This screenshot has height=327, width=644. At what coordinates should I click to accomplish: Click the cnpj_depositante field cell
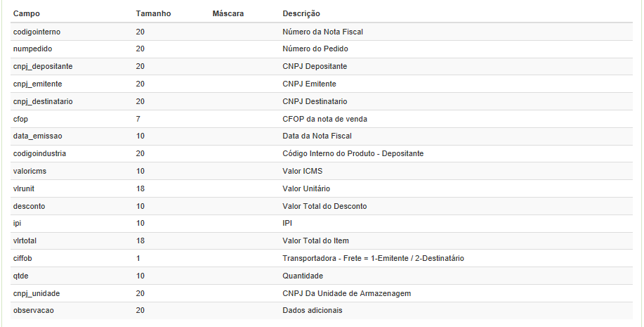click(x=43, y=66)
